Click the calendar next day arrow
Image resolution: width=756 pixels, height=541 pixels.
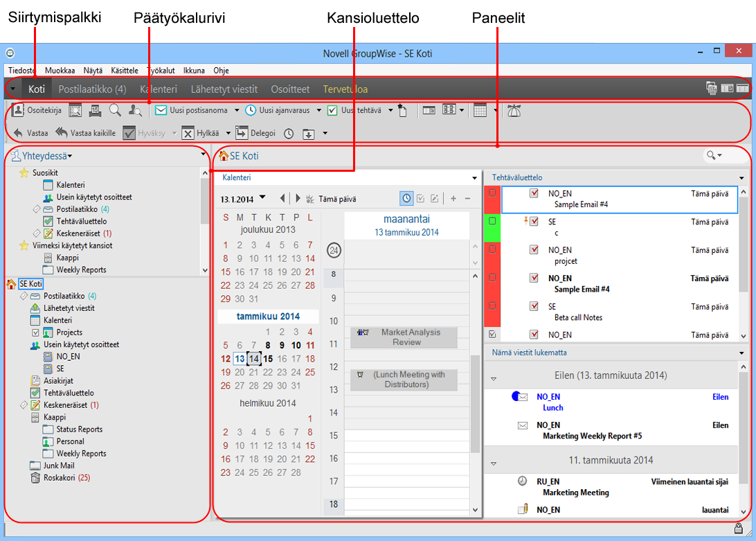298,199
